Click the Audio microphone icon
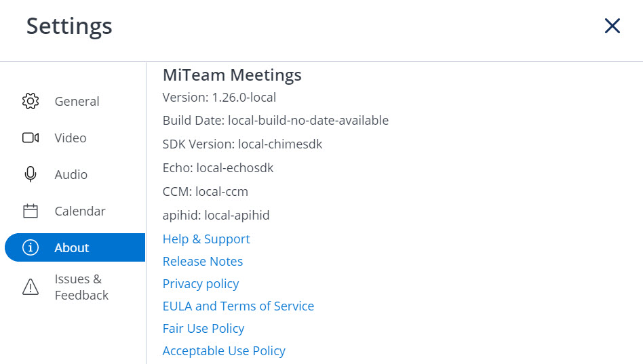 (31, 174)
